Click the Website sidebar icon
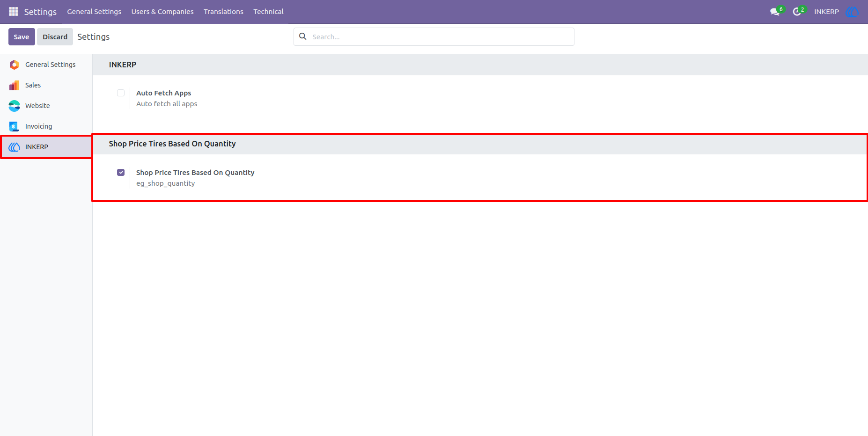Viewport: 868px width, 436px height. (15, 106)
